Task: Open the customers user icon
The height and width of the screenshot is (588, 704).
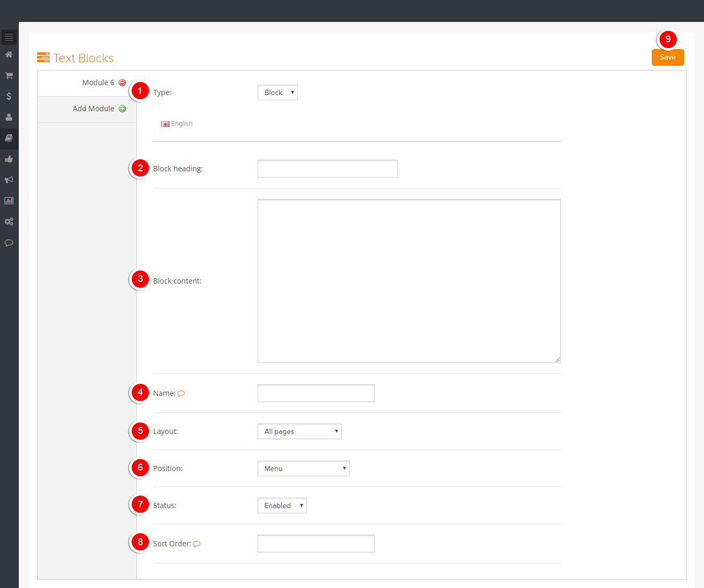Action: coord(9,117)
